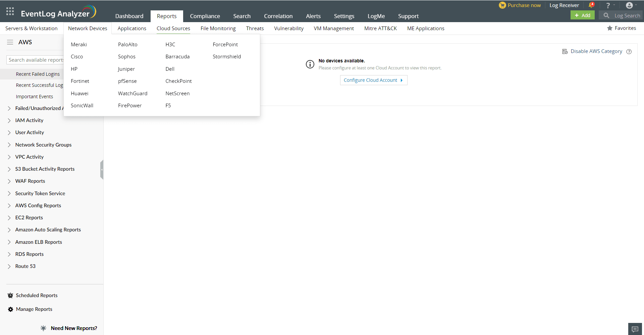Click the Scheduled Reports clock icon

pyautogui.click(x=10, y=295)
